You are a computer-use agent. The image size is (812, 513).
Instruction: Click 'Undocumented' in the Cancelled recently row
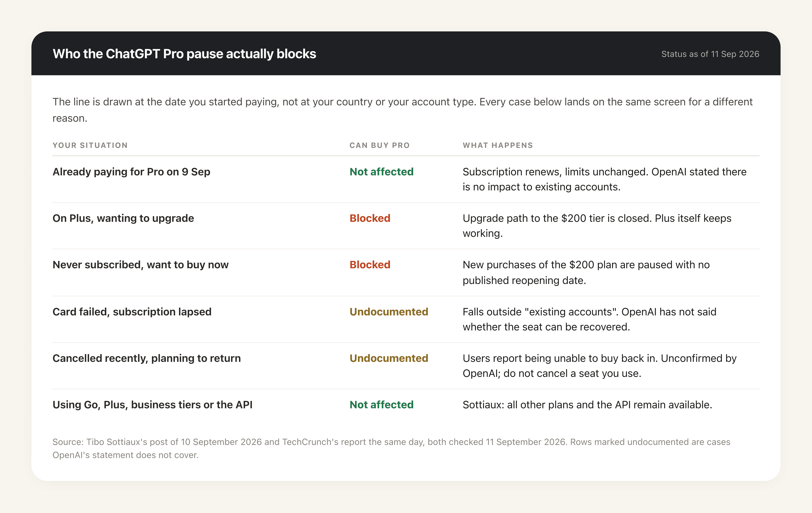coord(389,358)
